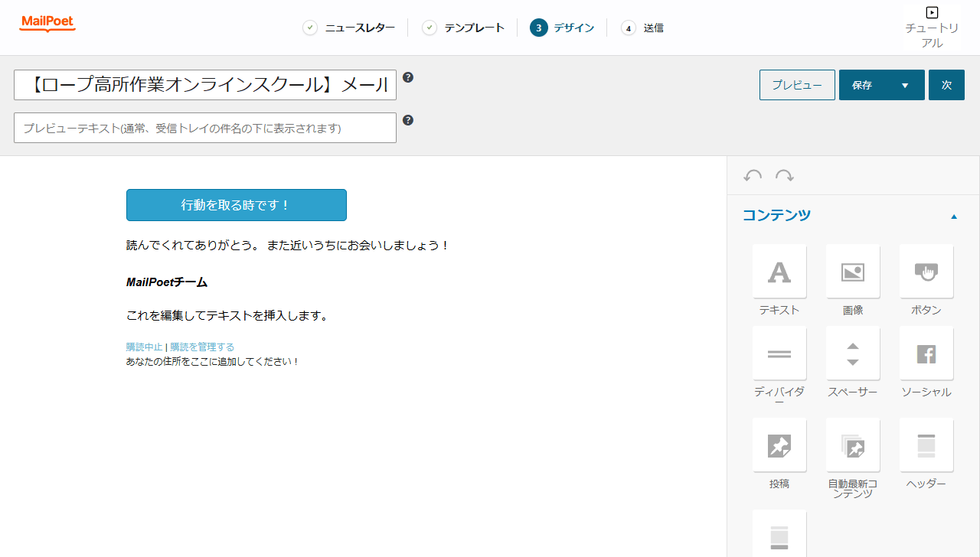Screen dimensions: 980x557
Task: Click the 購読中止 link
Action: 145,347
